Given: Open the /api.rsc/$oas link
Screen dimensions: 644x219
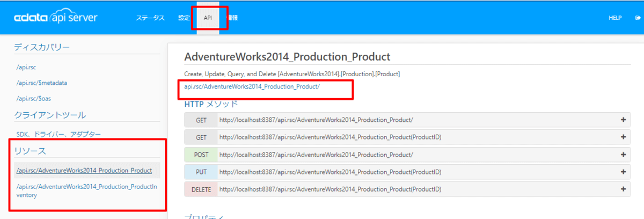Looking at the screenshot, I should pos(34,98).
